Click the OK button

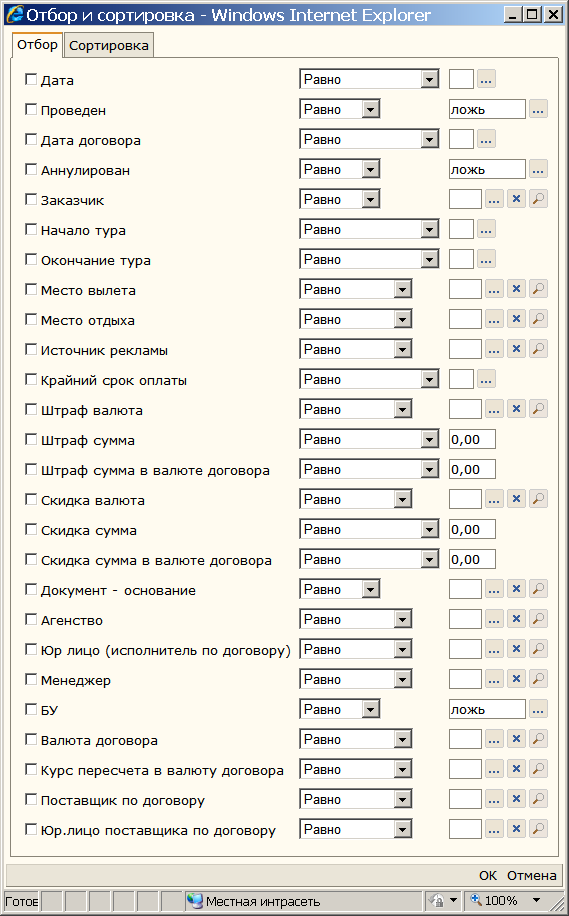pyautogui.click(x=488, y=875)
